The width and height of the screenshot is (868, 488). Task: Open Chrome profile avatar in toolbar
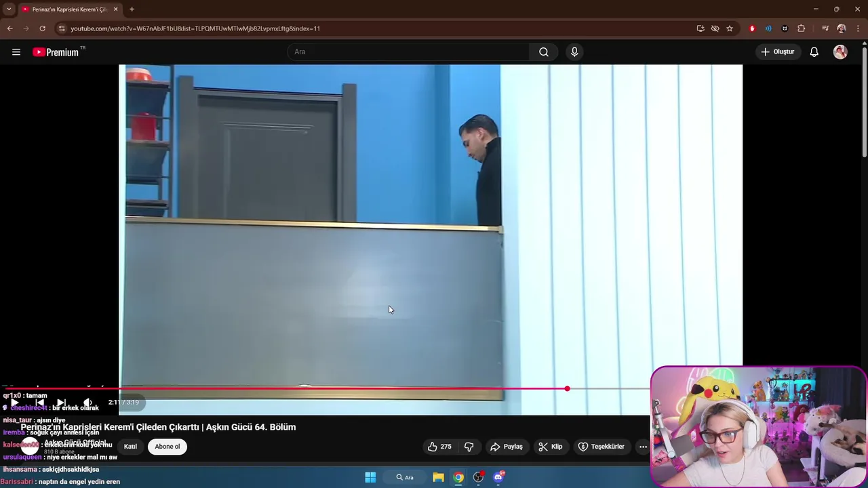(x=842, y=28)
